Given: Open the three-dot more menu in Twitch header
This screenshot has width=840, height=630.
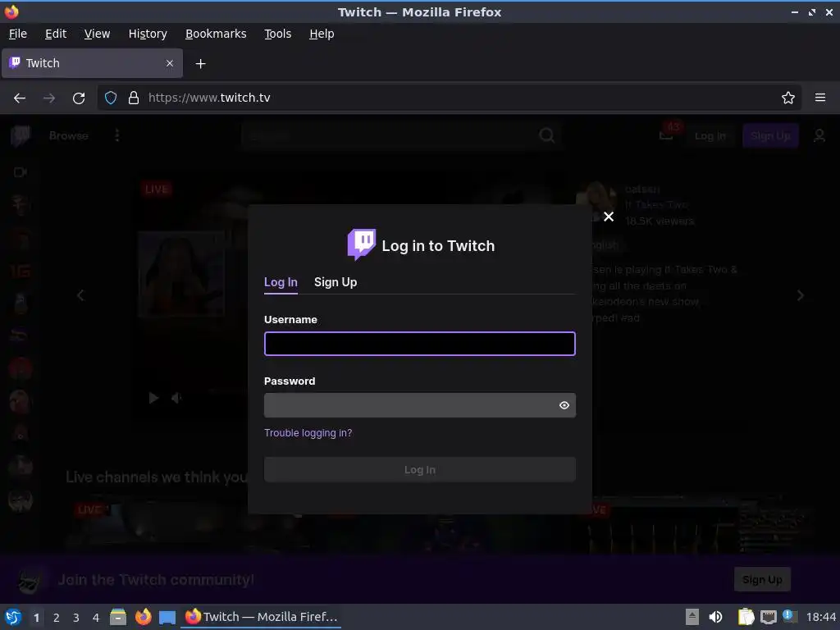Looking at the screenshot, I should (x=116, y=135).
